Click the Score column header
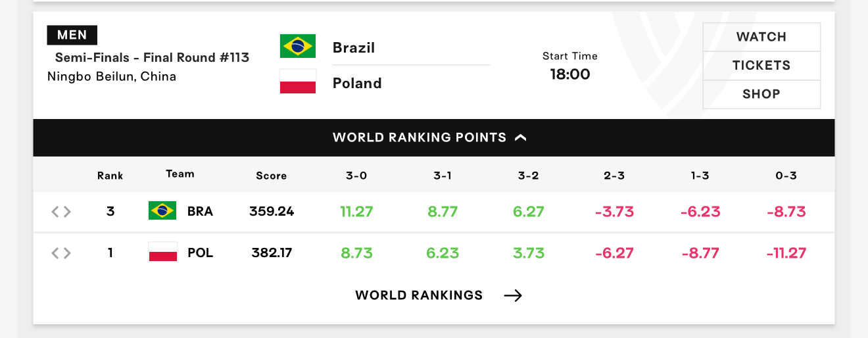Image resolution: width=868 pixels, height=338 pixels. click(x=272, y=176)
